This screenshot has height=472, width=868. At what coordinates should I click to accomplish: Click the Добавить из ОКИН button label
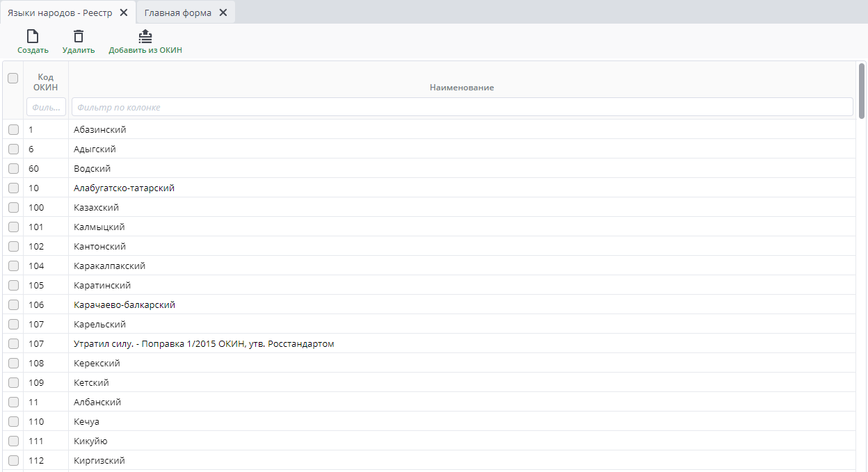click(x=145, y=50)
